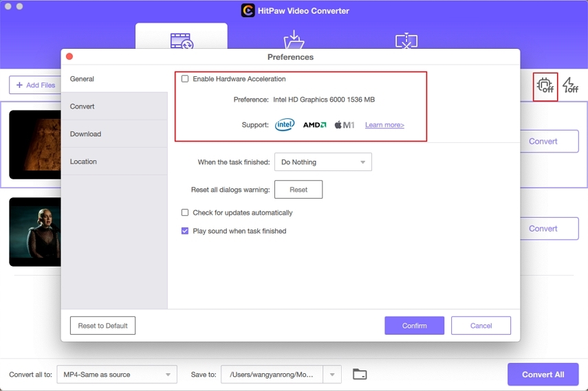
Task: Click the Learn more link
Action: pyautogui.click(x=384, y=125)
